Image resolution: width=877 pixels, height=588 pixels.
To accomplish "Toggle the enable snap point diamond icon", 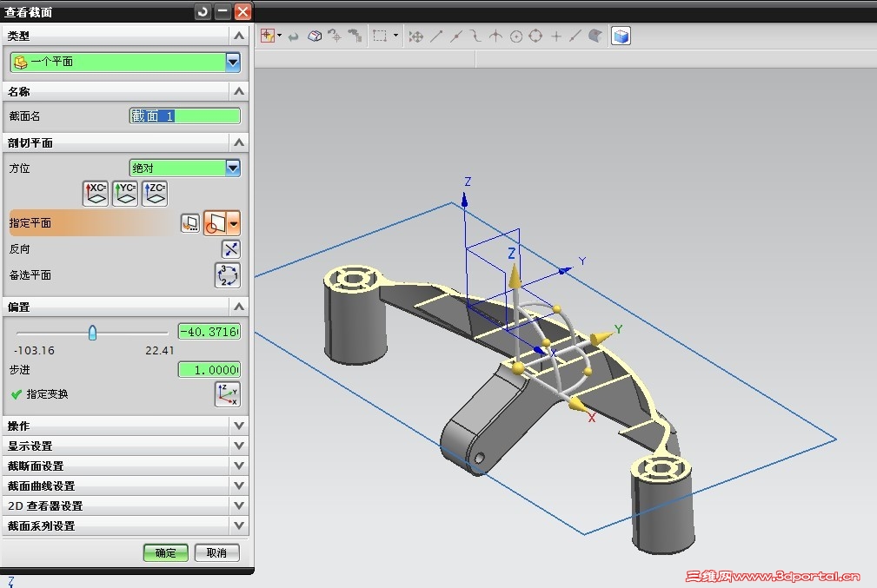I will (416, 36).
